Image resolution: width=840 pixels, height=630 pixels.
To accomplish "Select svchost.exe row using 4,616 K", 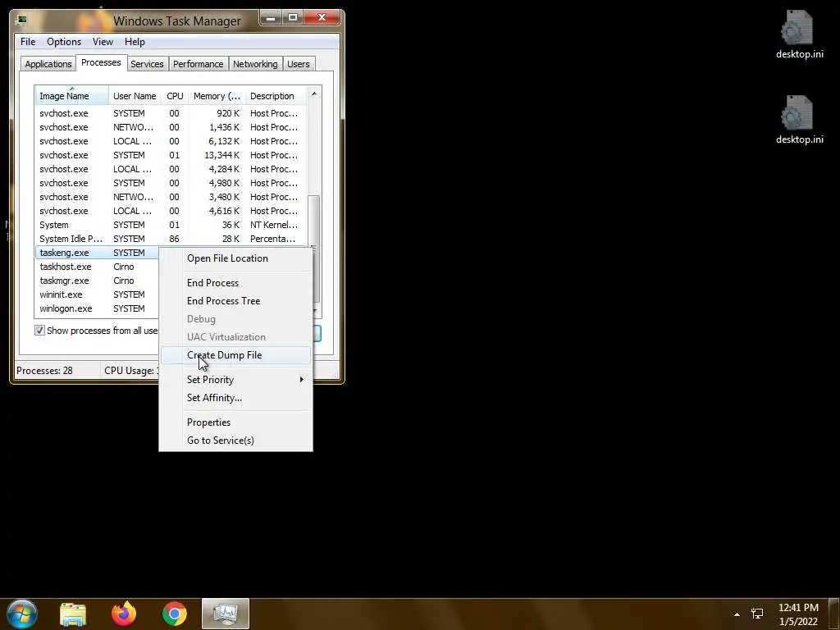I will [x=171, y=211].
